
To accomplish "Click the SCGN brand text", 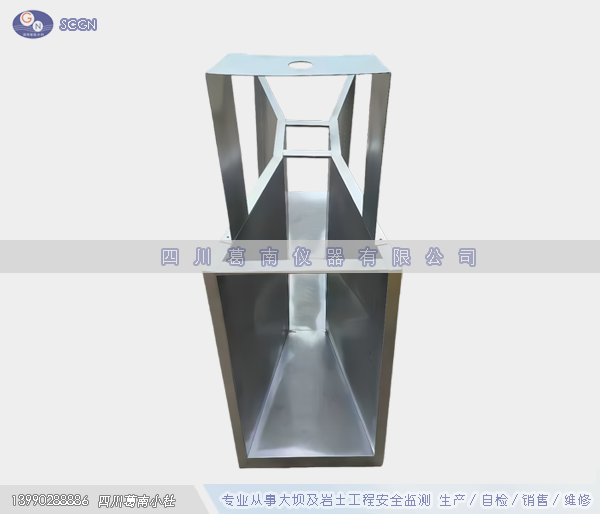I will pos(78,24).
